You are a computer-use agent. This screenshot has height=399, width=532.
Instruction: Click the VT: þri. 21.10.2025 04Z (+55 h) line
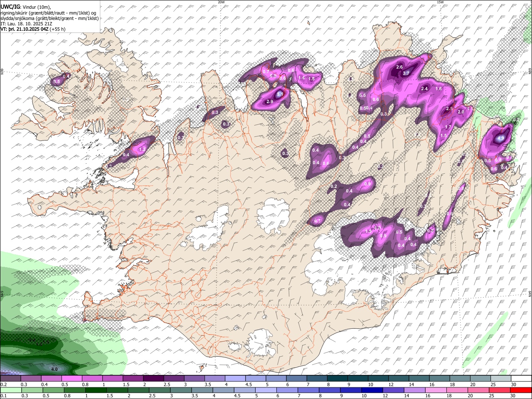[33, 29]
